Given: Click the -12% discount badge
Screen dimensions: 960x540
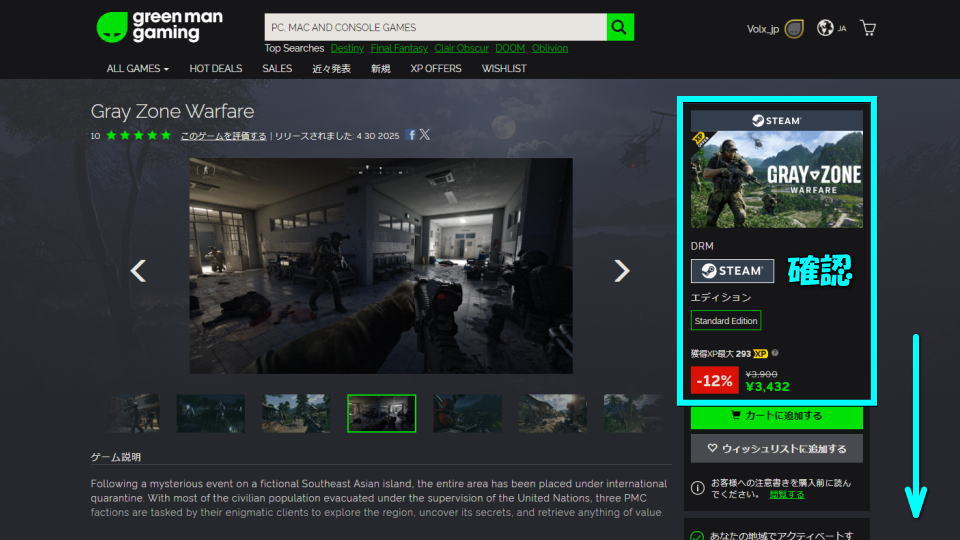Looking at the screenshot, I should coord(714,380).
